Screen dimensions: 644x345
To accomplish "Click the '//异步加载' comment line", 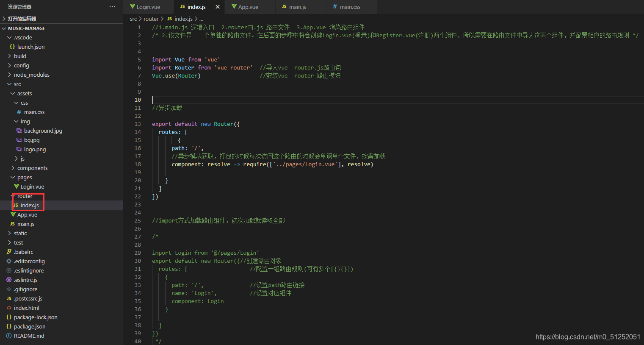I will click(167, 108).
